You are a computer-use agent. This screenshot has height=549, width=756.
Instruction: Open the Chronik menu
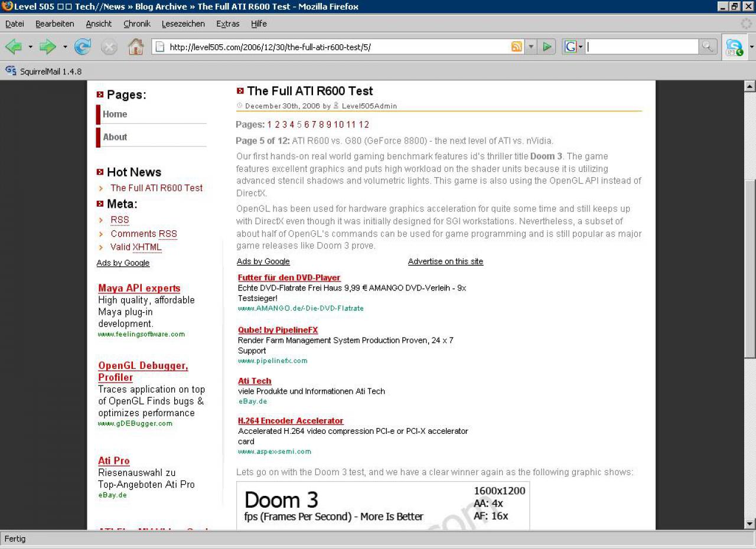[x=137, y=24]
